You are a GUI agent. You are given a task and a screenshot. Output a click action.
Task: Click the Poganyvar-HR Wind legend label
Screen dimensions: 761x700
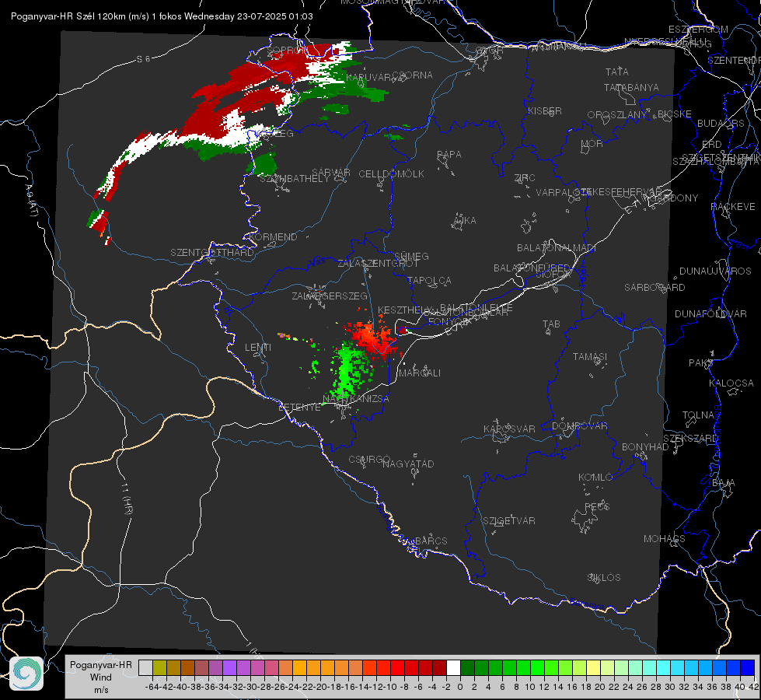point(101,677)
